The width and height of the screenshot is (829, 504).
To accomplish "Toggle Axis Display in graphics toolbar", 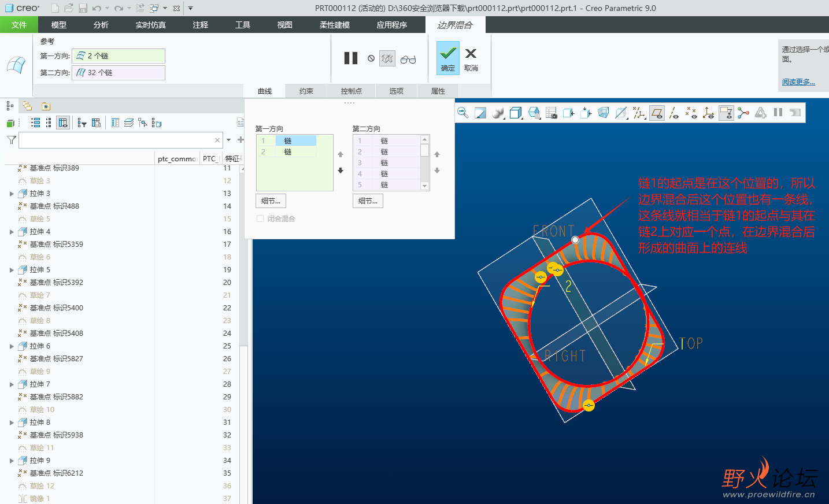I will (674, 113).
